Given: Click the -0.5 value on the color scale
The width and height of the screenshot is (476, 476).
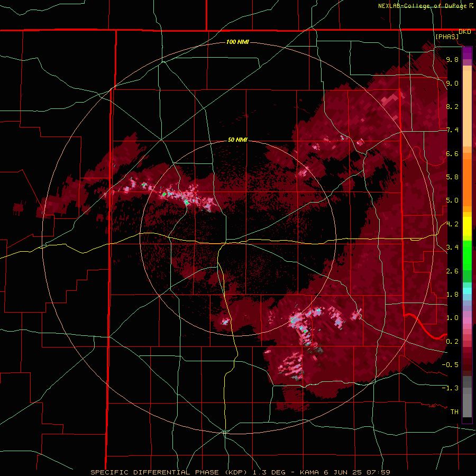Looking at the screenshot, I should pos(450,365).
